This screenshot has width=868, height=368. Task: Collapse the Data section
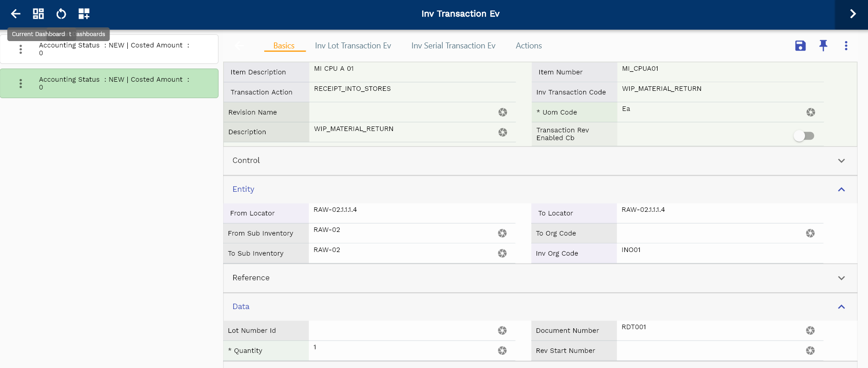[x=841, y=307]
